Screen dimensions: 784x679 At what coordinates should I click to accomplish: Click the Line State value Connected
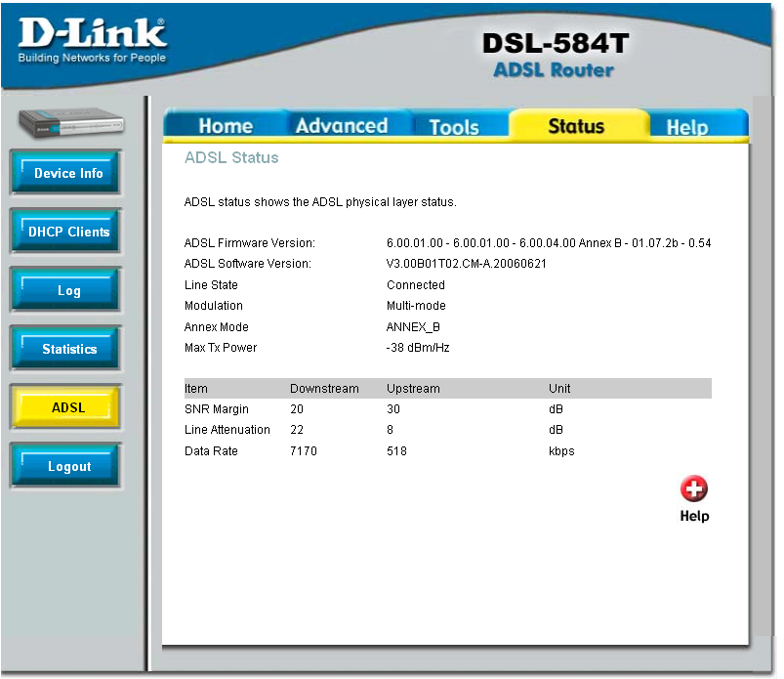click(416, 284)
